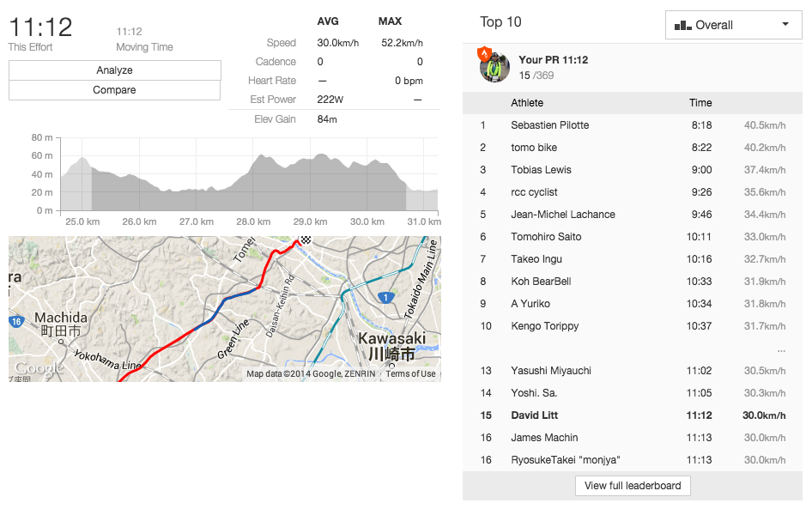Open the Terms of Use link
Image resolution: width=812 pixels, height=509 pixels.
point(410,373)
